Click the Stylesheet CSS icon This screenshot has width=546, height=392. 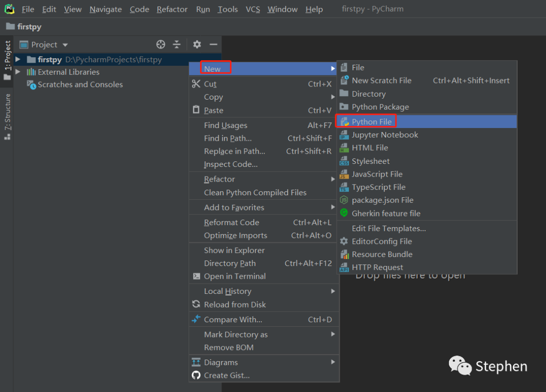pyautogui.click(x=344, y=161)
